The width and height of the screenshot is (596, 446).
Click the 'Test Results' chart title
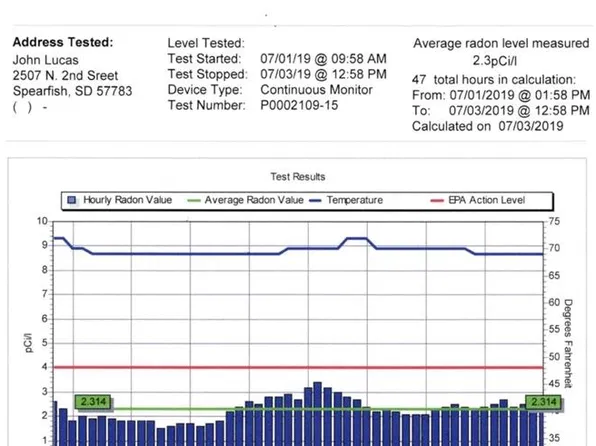[x=298, y=177]
